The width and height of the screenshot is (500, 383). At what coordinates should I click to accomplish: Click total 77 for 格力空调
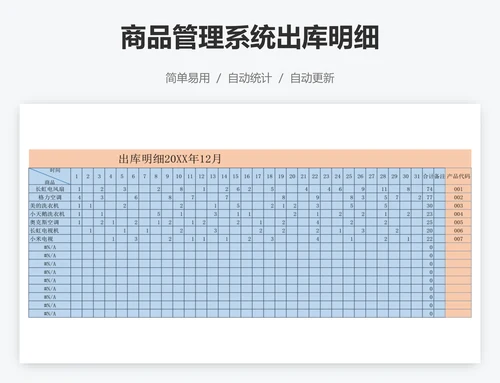coord(429,197)
